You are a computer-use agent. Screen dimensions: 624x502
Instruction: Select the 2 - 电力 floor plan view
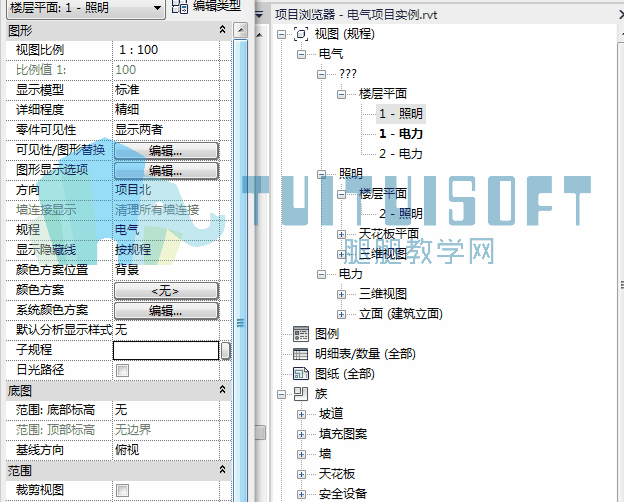point(400,154)
